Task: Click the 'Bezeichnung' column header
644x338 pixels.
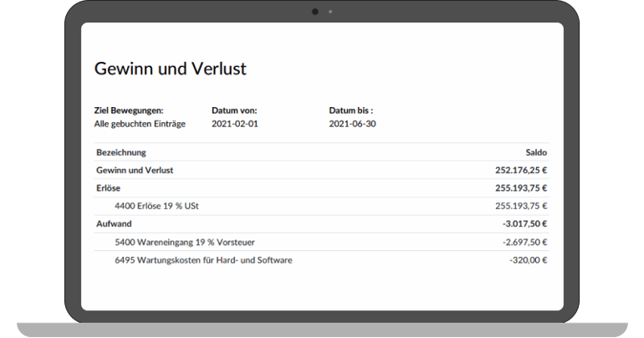Action: point(121,152)
